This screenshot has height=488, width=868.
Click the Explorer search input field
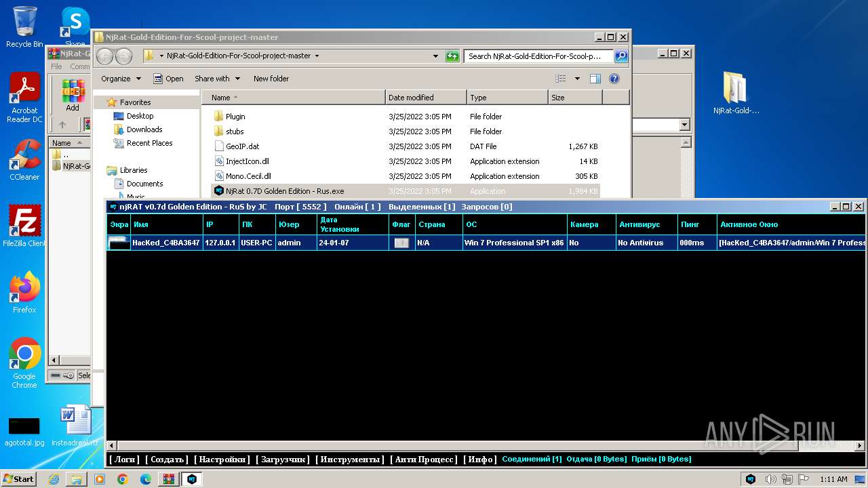coord(538,56)
